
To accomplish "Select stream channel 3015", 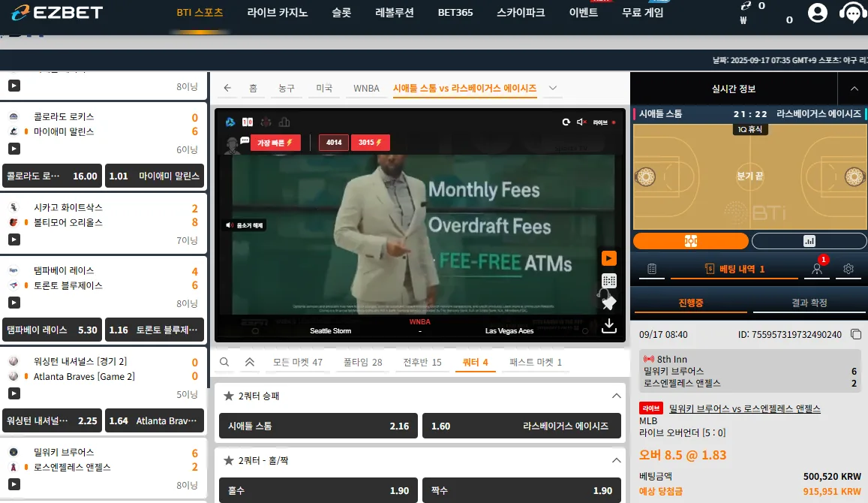I will point(371,143).
